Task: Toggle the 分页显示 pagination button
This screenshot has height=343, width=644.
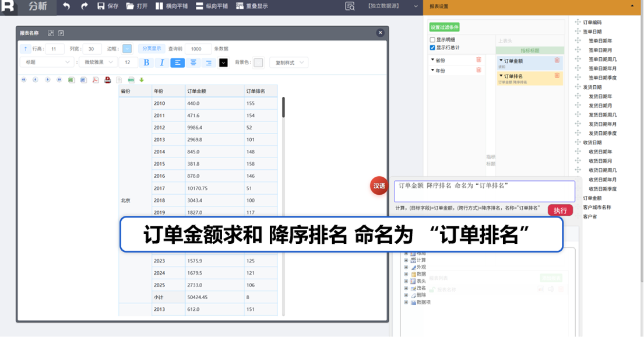Action: coord(152,48)
